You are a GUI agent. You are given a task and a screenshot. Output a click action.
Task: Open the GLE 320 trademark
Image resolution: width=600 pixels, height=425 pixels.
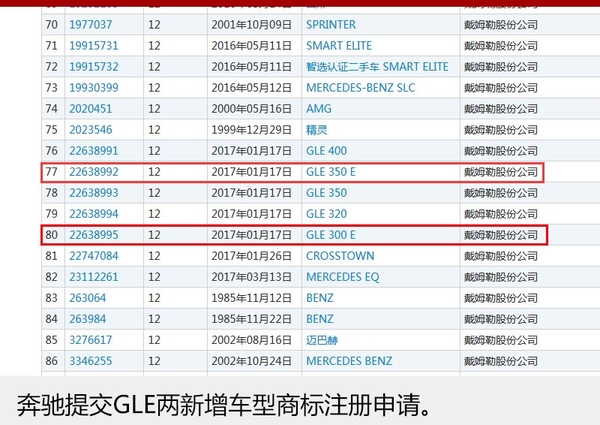(326, 214)
